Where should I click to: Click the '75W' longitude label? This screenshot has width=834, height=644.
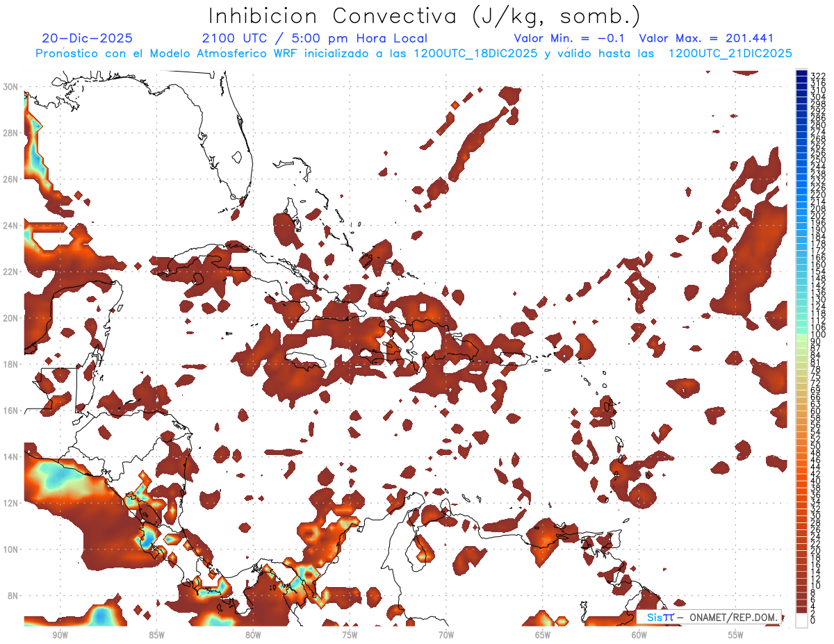click(350, 635)
